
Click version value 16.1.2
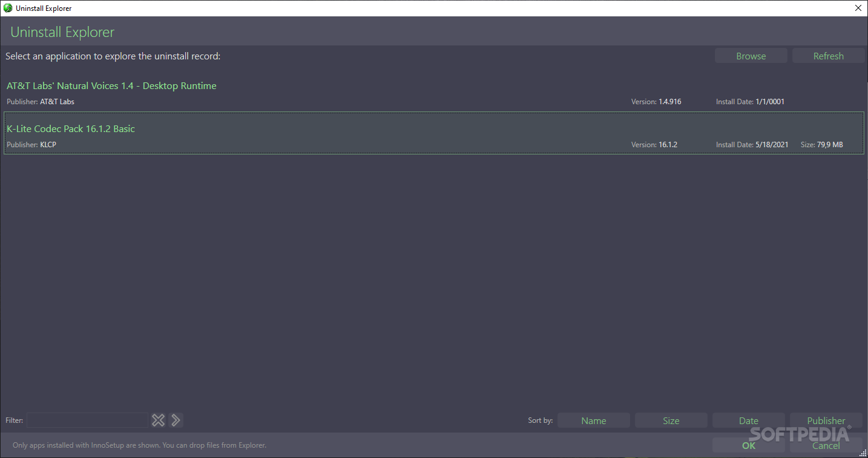point(668,145)
